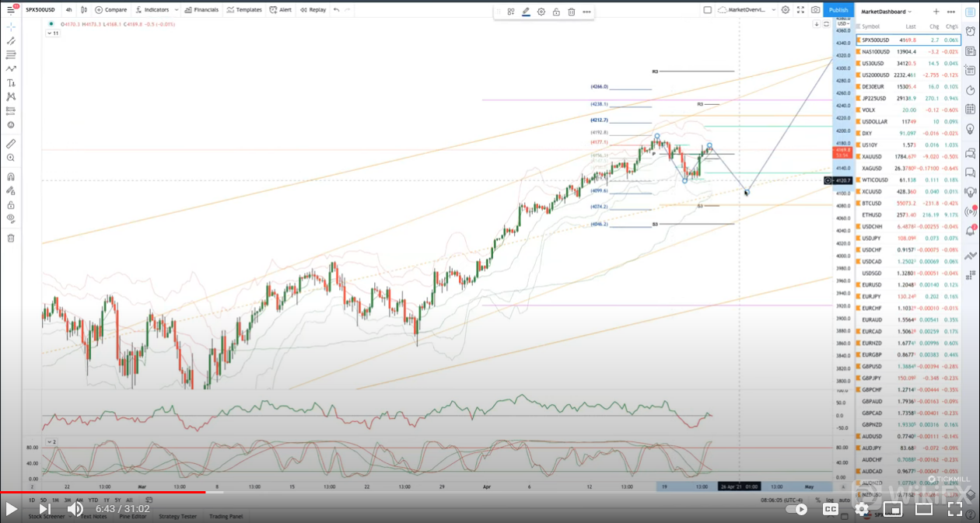This screenshot has height=523, width=980.
Task: Toggle lock on floating drawing toolbar
Action: coord(556,12)
